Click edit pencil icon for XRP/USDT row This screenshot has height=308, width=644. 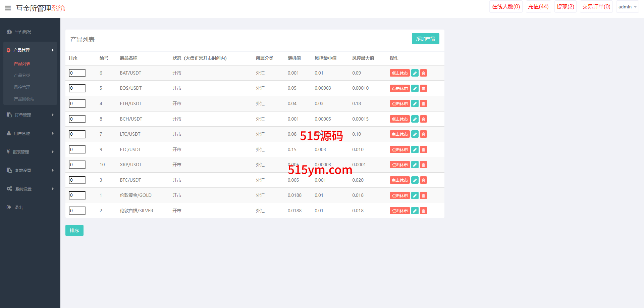pyautogui.click(x=415, y=165)
